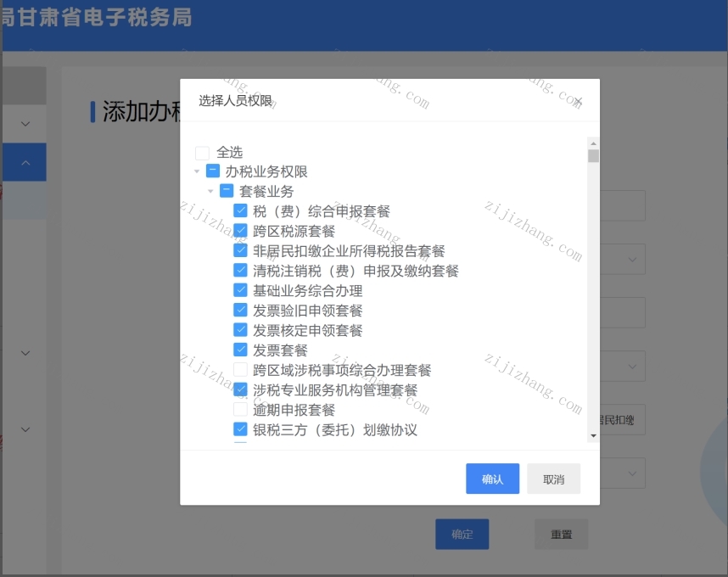Toggle the 办税业务权限 checkbox
The width and height of the screenshot is (728, 577).
[x=213, y=171]
